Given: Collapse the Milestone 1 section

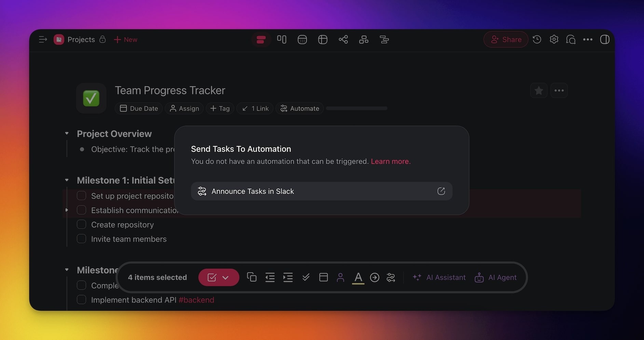Looking at the screenshot, I should click(x=67, y=180).
